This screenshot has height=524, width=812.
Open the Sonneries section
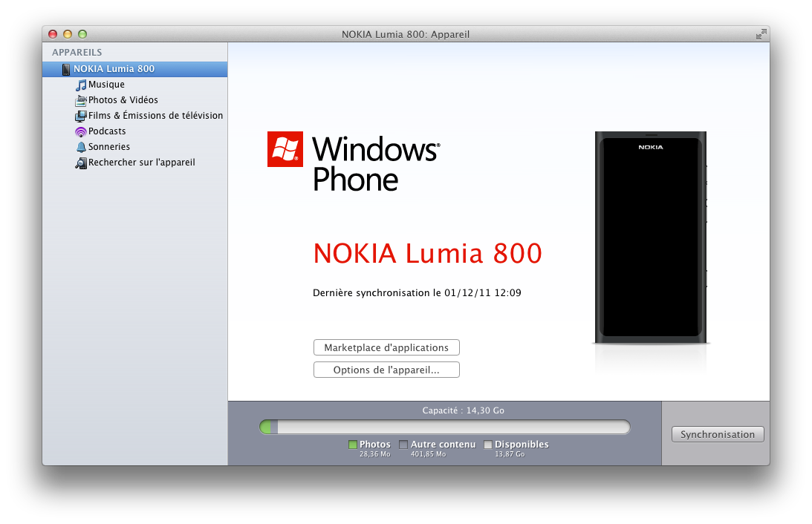pyautogui.click(x=108, y=147)
